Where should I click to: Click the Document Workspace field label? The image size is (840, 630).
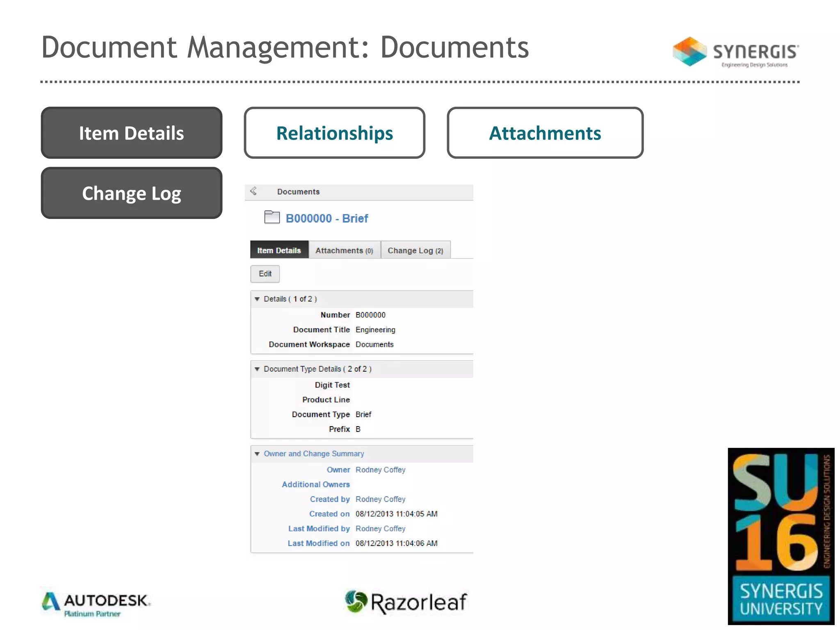(x=309, y=345)
